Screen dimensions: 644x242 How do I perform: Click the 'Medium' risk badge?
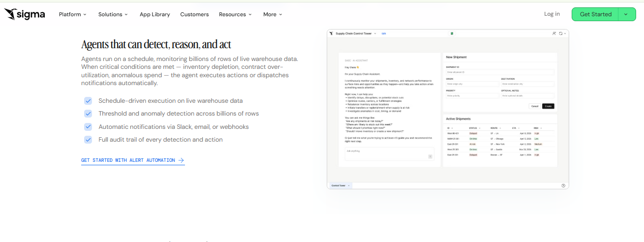[538, 144]
